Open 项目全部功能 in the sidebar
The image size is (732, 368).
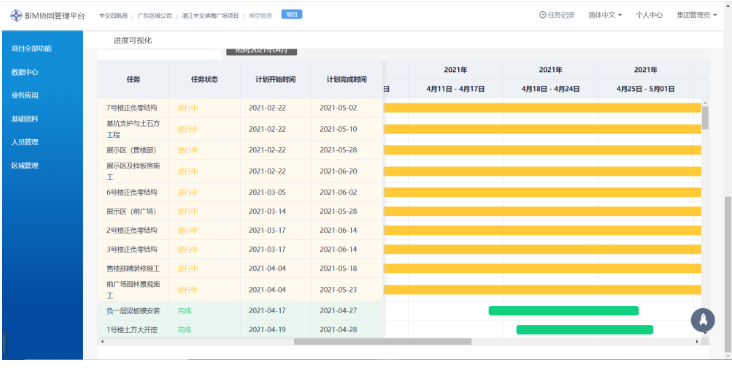31,48
